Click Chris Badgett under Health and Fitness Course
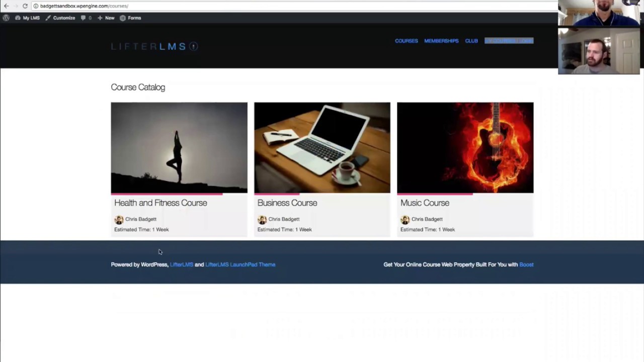This screenshot has height=362, width=644. coord(141,219)
